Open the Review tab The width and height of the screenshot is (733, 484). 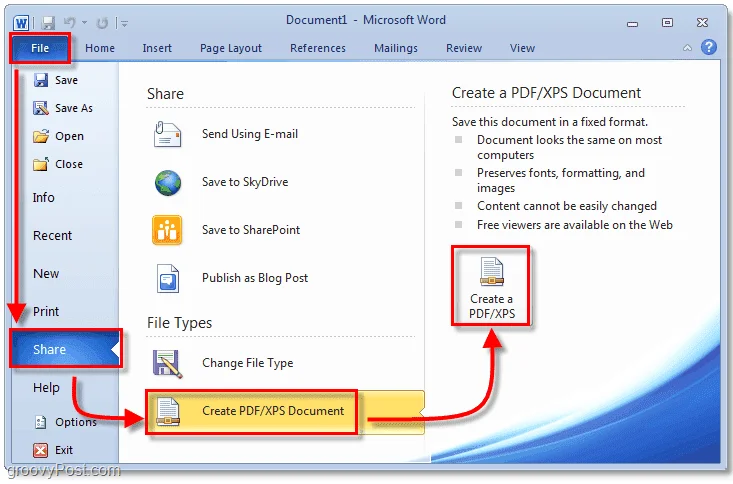click(x=464, y=48)
